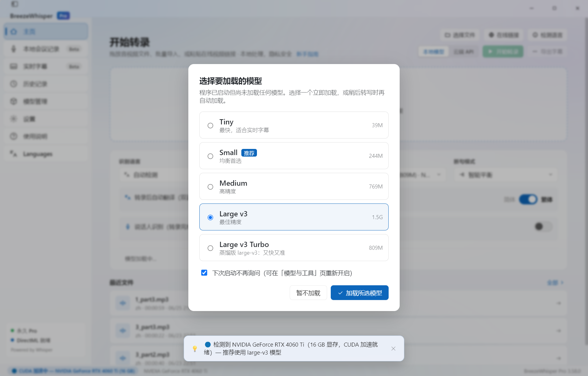
Task: Click the green start transcription button
Action: tap(503, 51)
